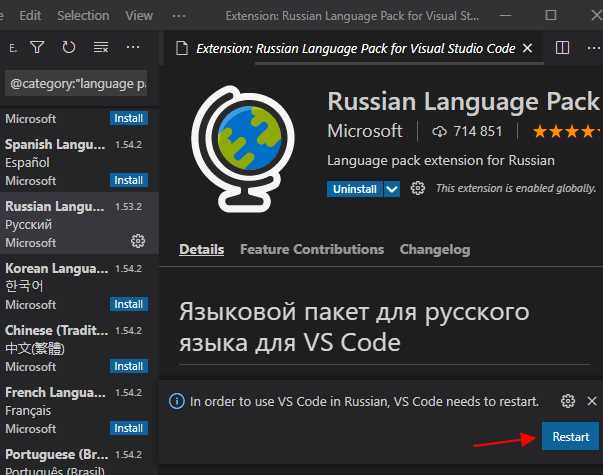Click the Russian Language Pack title heading
603x475 pixels.
463,102
